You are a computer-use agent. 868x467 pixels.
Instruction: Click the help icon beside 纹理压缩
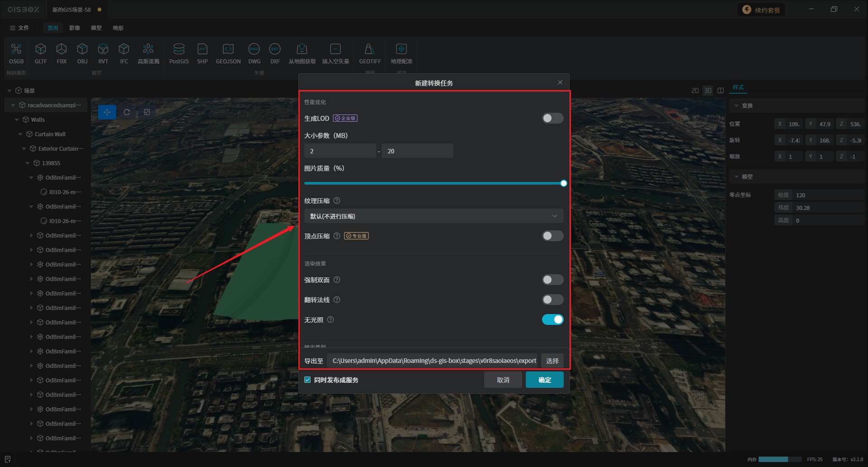pyautogui.click(x=337, y=201)
